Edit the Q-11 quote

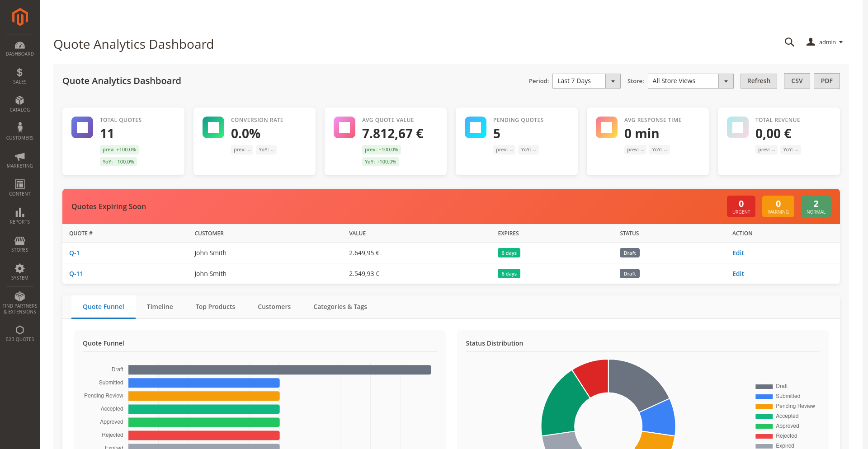pyautogui.click(x=738, y=274)
